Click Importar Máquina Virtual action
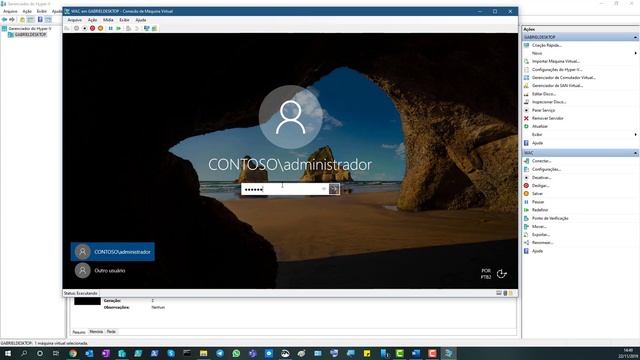 pos(556,61)
